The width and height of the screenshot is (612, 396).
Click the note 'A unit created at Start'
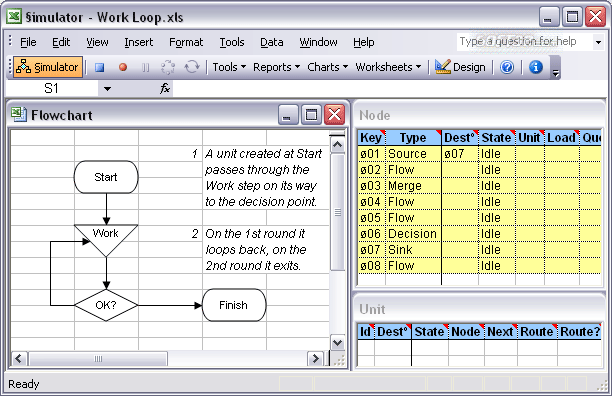point(264,154)
